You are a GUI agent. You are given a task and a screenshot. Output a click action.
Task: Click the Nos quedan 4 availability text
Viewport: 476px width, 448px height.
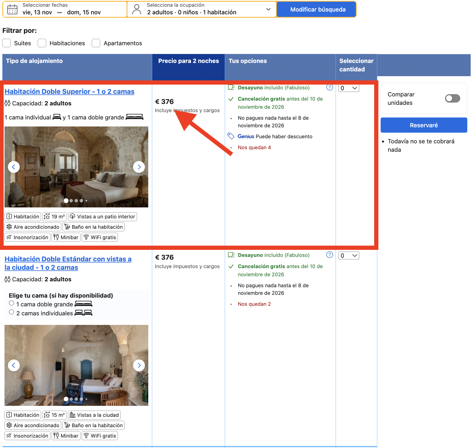(254, 148)
